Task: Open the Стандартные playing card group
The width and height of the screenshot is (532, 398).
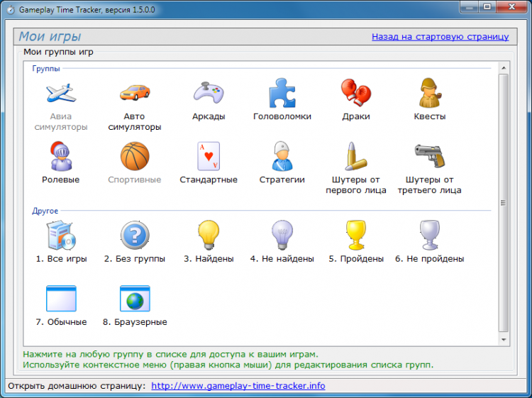Action: (209, 156)
